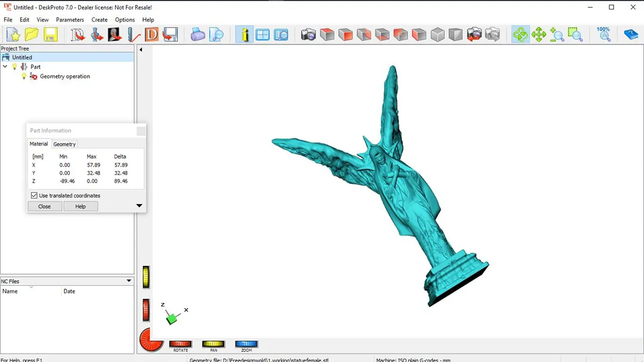Viewport: 644px width, 362px height.
Task: Activate the zoom-to-window selection tool
Action: pos(575,35)
